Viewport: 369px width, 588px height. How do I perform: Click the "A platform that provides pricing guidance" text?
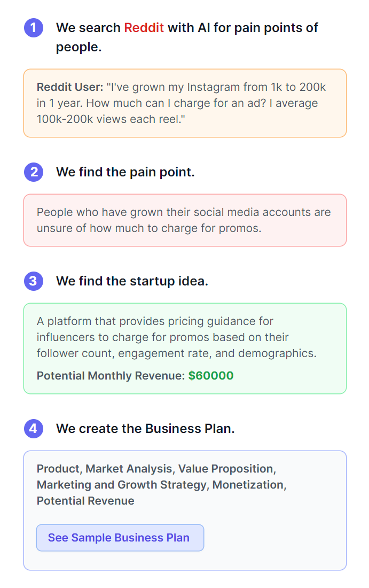155,321
